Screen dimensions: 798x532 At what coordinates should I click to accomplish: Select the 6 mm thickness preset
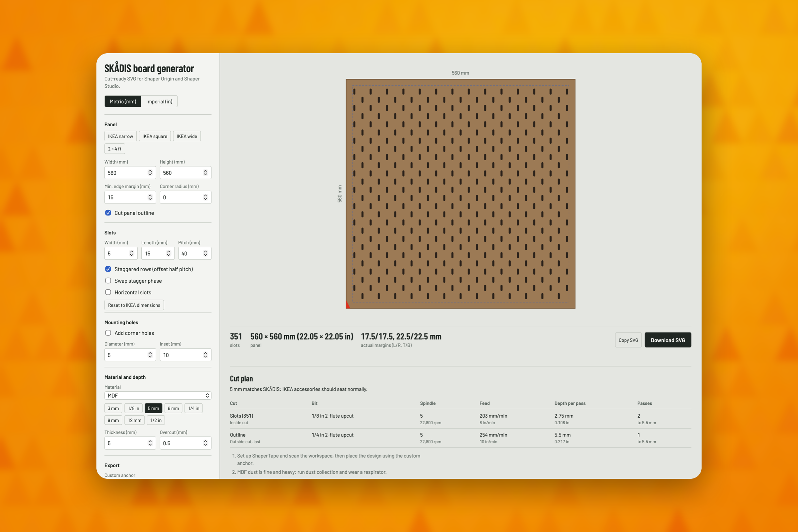[173, 408]
